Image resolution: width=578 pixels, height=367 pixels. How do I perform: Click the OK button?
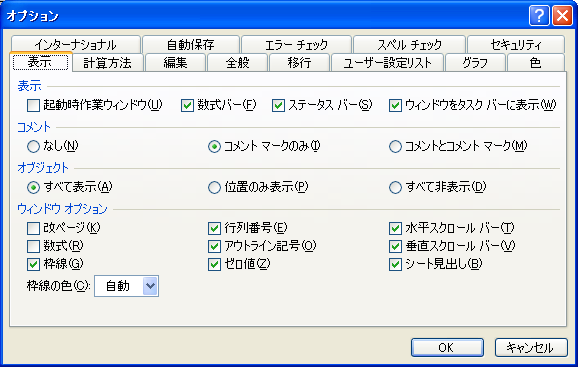(447, 347)
